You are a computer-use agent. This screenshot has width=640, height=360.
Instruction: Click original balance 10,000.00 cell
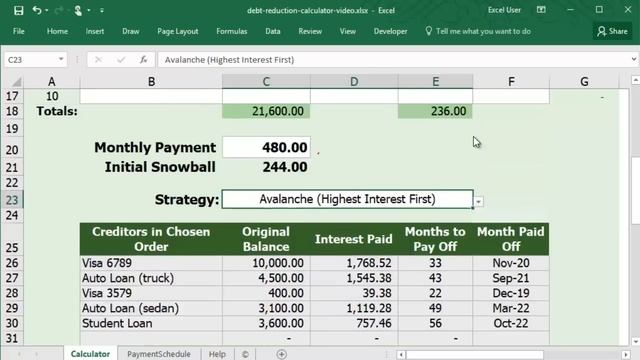(x=266, y=263)
